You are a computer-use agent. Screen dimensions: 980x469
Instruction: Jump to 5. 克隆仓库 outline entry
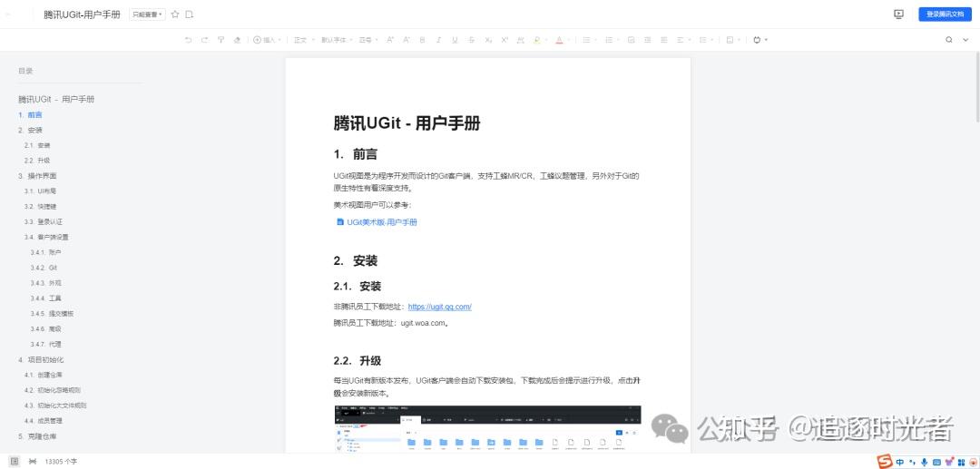coord(37,436)
